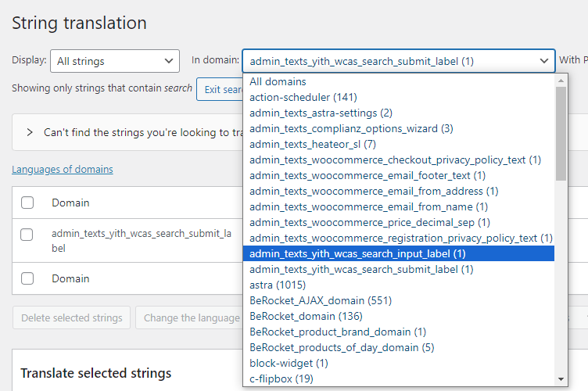Click the Domain column header text
The width and height of the screenshot is (588, 391).
[70, 203]
